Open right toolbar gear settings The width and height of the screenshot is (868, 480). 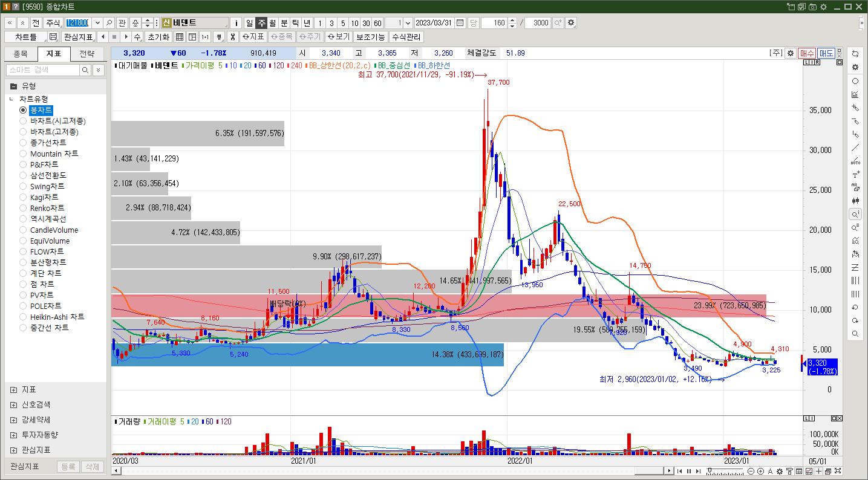(x=855, y=68)
